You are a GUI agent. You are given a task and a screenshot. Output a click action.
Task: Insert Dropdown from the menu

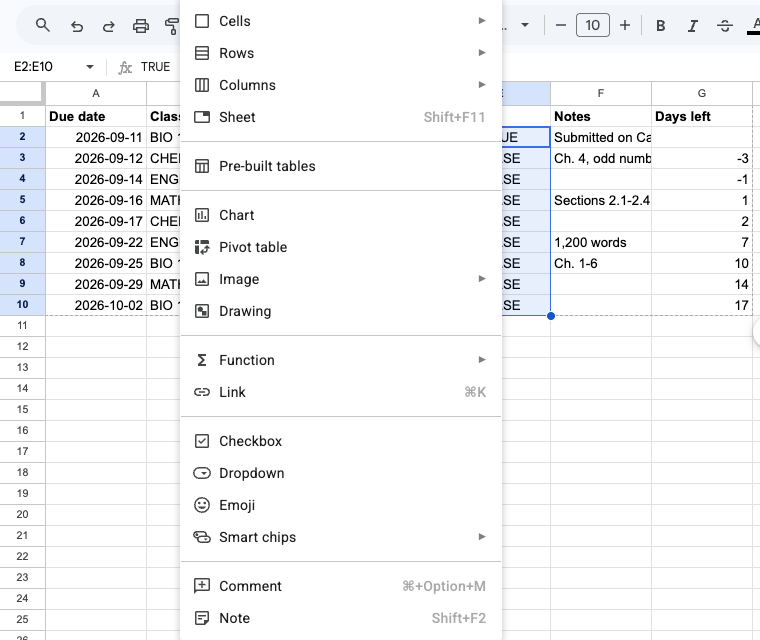tap(341, 473)
